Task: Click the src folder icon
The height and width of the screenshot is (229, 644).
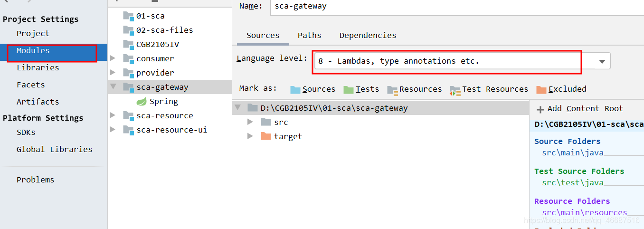Action: coord(266,122)
